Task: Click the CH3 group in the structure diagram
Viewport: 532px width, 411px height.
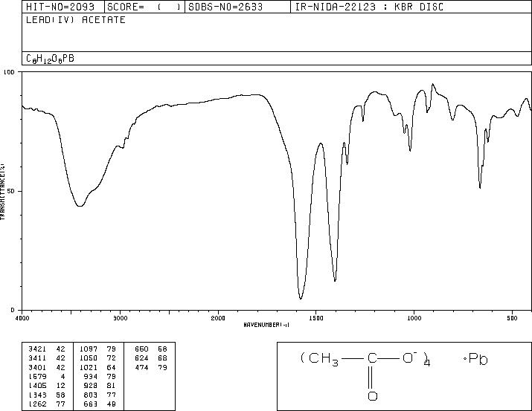Action: pyautogui.click(x=324, y=359)
